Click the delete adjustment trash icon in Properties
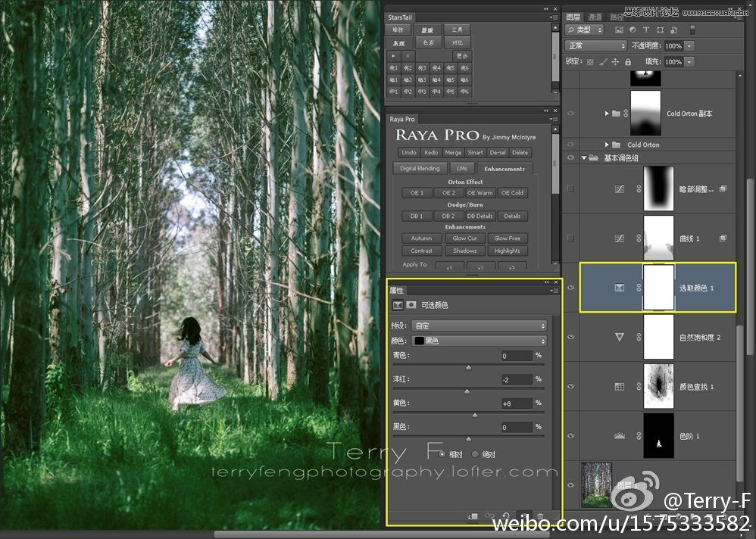This screenshot has width=756, height=539. (540, 516)
